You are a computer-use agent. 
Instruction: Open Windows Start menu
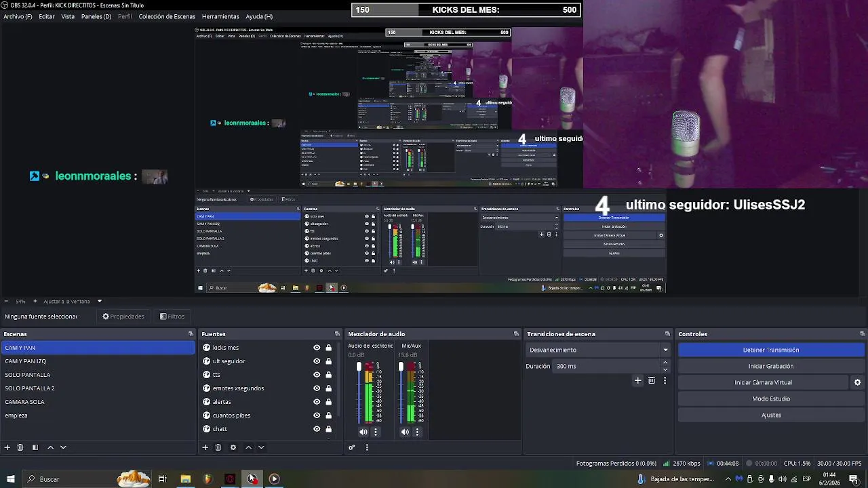point(10,479)
